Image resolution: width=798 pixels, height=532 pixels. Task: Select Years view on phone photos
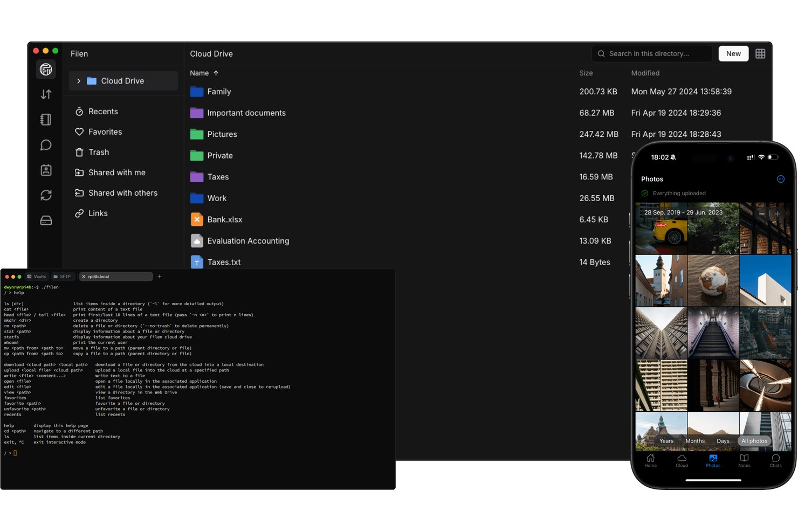coord(666,441)
